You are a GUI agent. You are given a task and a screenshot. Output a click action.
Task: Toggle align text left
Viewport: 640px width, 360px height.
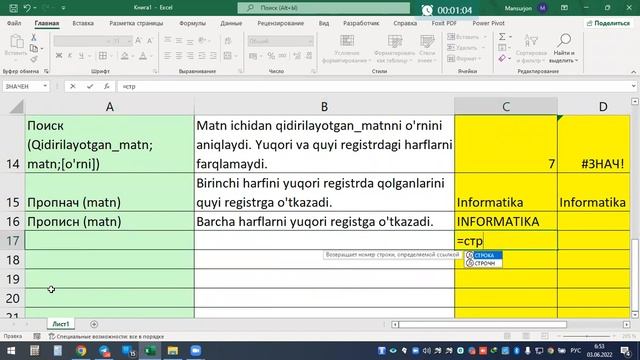click(x=168, y=56)
